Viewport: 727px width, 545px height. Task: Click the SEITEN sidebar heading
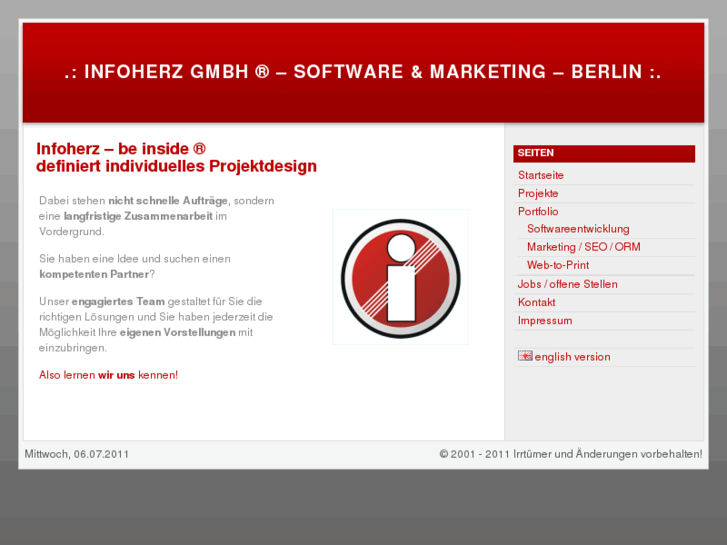(x=536, y=153)
